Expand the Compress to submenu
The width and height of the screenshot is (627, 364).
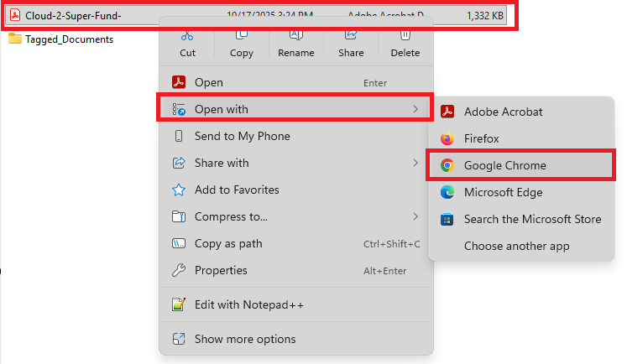pyautogui.click(x=415, y=216)
